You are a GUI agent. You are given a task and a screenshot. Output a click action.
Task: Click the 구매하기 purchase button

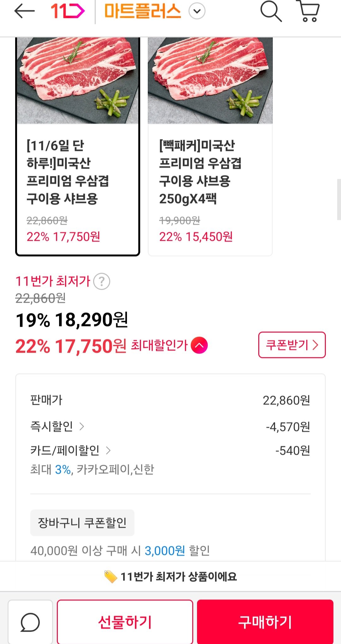click(x=265, y=622)
